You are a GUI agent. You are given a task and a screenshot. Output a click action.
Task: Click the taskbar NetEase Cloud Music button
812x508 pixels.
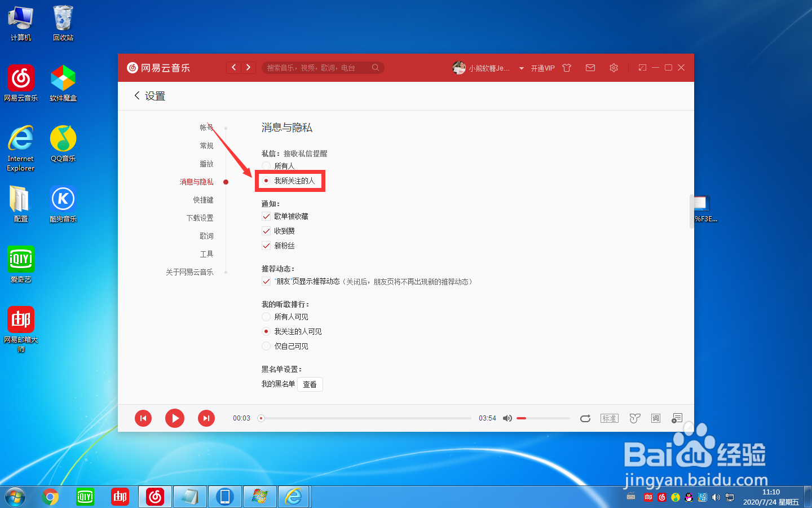pyautogui.click(x=155, y=497)
